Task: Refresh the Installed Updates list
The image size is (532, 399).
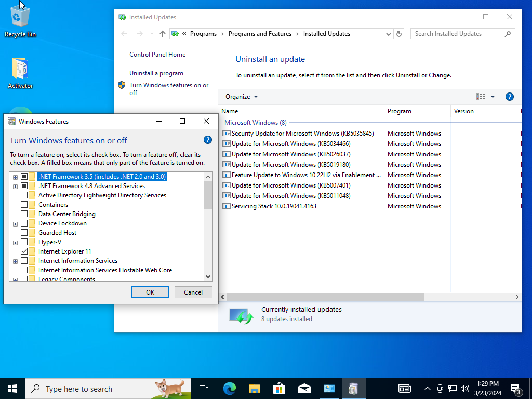Action: click(399, 34)
